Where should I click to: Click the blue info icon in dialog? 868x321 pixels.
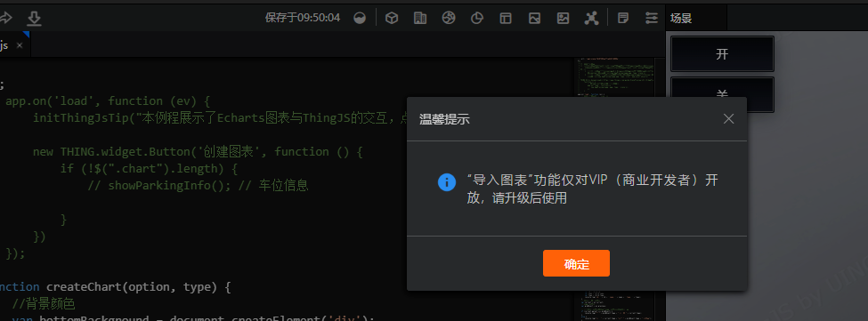447,181
